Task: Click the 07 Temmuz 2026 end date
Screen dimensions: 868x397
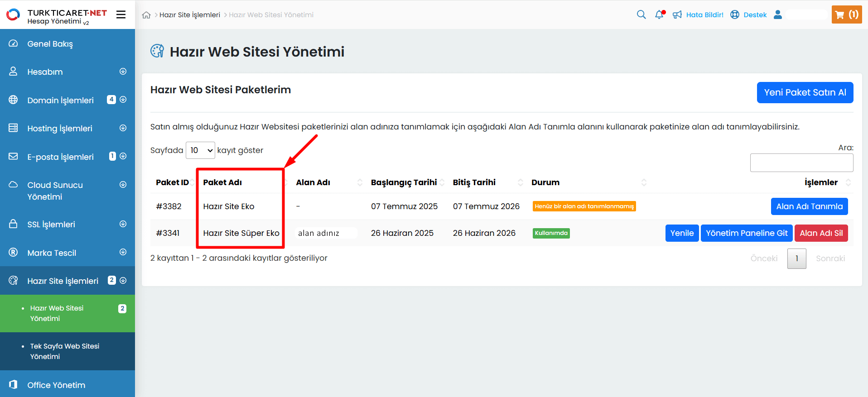Action: [x=486, y=206]
